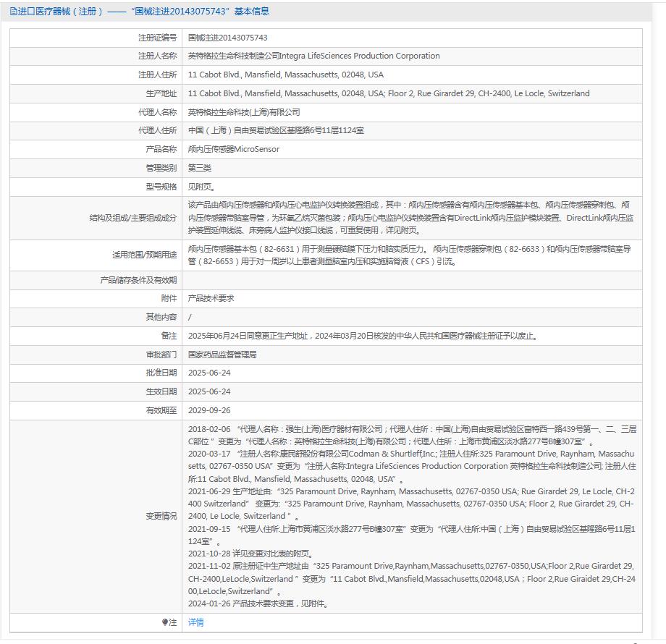Click the 审批部门 label
This screenshot has width=666, height=644.
click(161, 355)
